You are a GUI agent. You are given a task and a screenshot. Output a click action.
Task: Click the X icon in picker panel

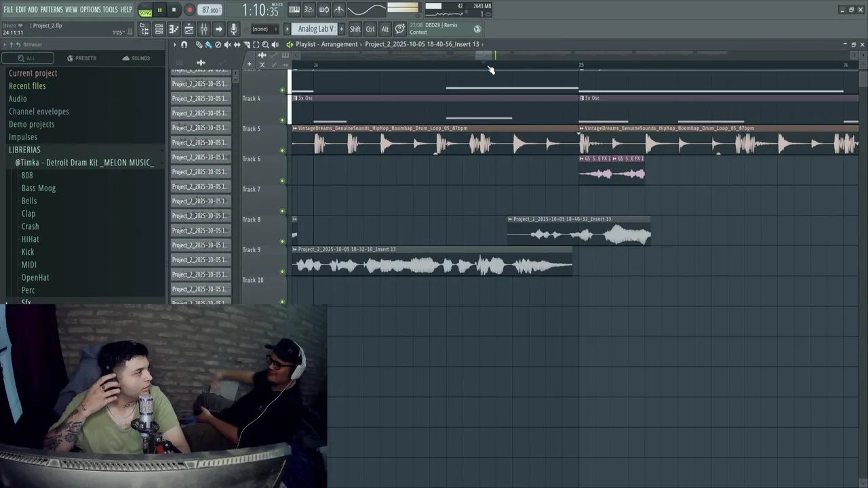coord(262,65)
